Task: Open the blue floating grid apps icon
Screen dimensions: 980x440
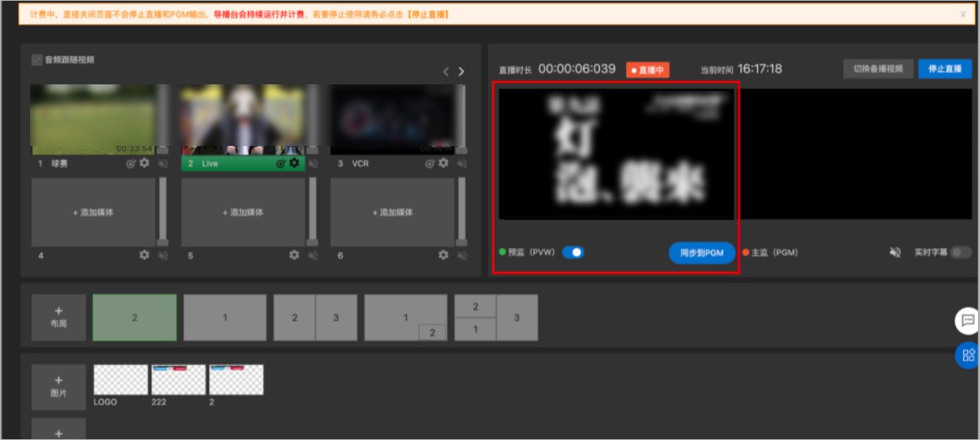Action: (968, 355)
